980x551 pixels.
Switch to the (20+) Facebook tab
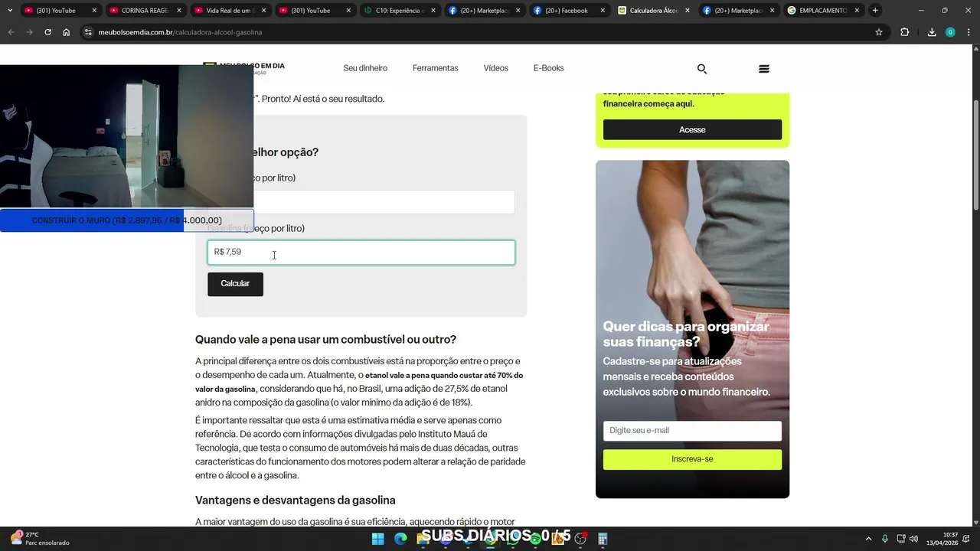pos(567,11)
